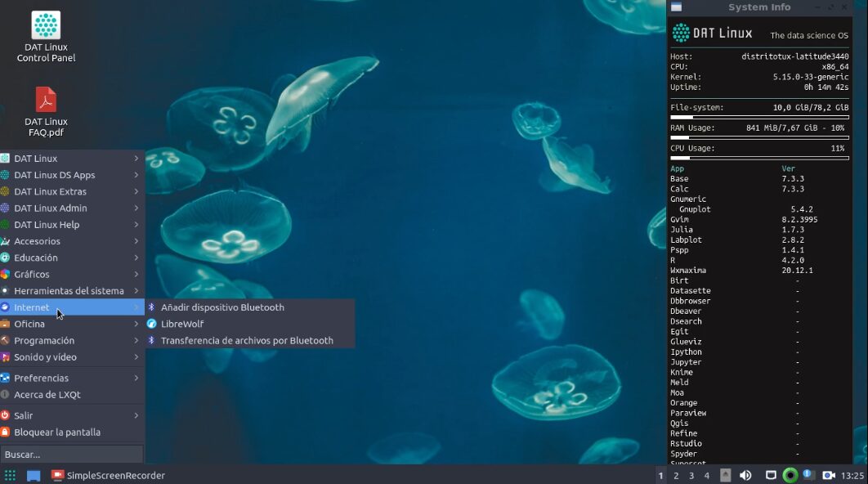The width and height of the screenshot is (868, 484).
Task: Select Añadir dispositivo Bluetooth menu entry
Action: click(x=222, y=307)
